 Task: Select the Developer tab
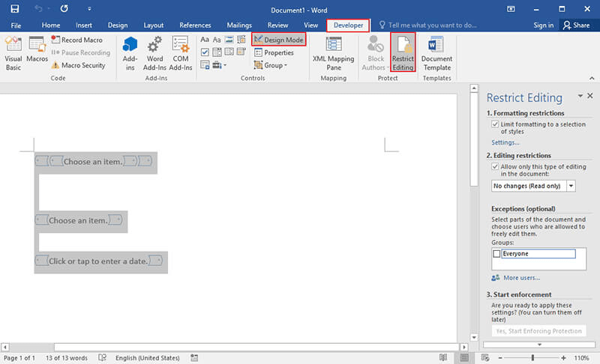click(x=348, y=25)
